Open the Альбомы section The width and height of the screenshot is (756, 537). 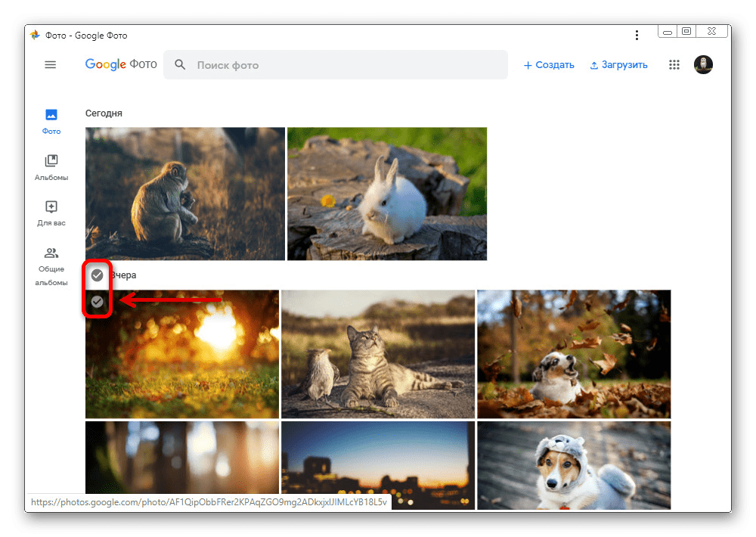coord(51,167)
